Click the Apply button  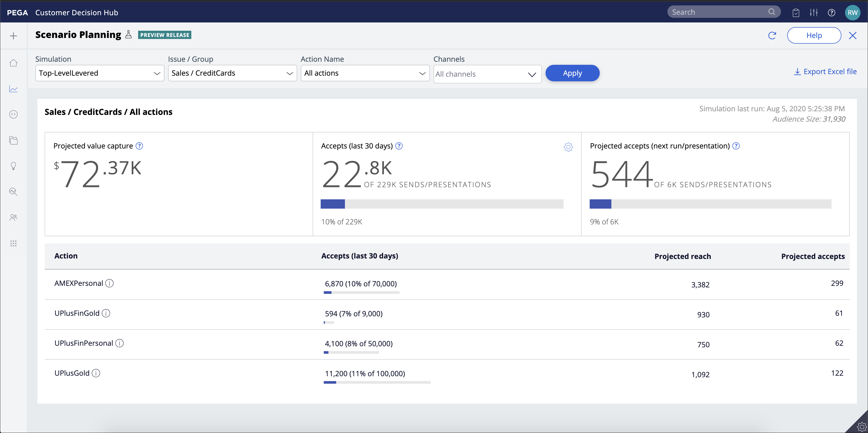pos(572,73)
